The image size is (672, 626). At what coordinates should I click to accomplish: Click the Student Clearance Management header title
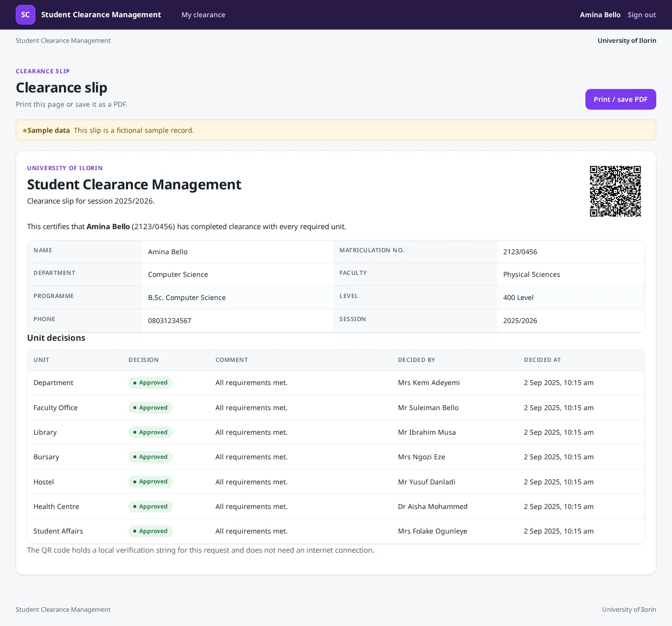pyautogui.click(x=101, y=15)
